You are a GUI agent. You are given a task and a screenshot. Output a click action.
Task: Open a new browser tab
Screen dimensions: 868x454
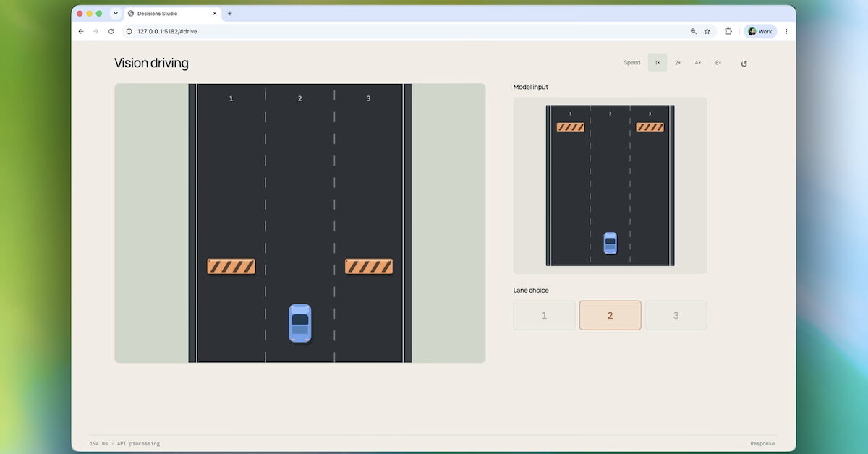tap(230, 13)
